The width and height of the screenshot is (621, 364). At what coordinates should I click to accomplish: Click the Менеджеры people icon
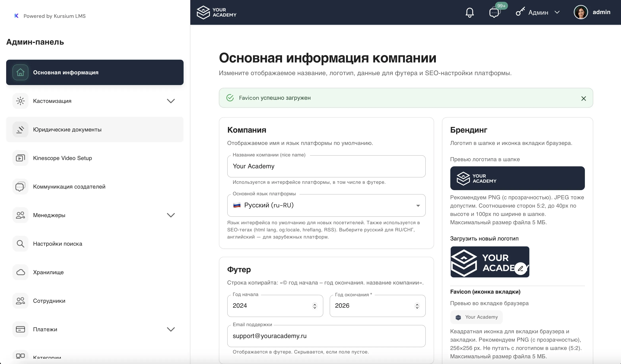(x=20, y=215)
